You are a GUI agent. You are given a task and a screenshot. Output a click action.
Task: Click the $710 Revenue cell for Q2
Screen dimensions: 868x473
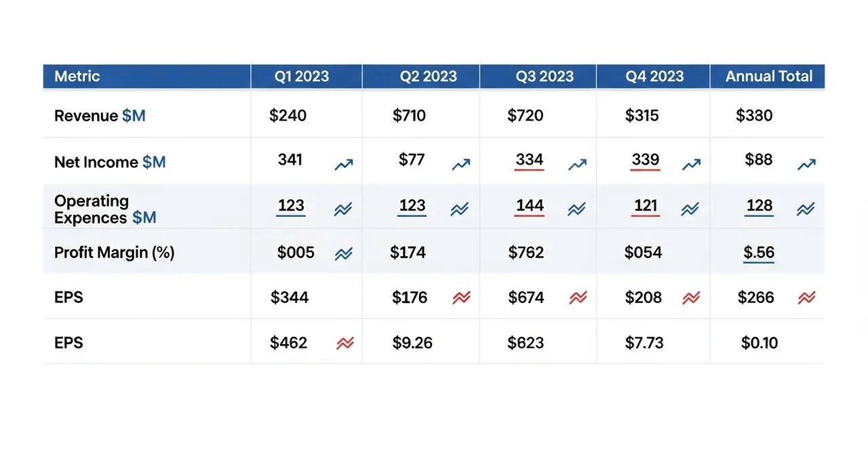[409, 116]
